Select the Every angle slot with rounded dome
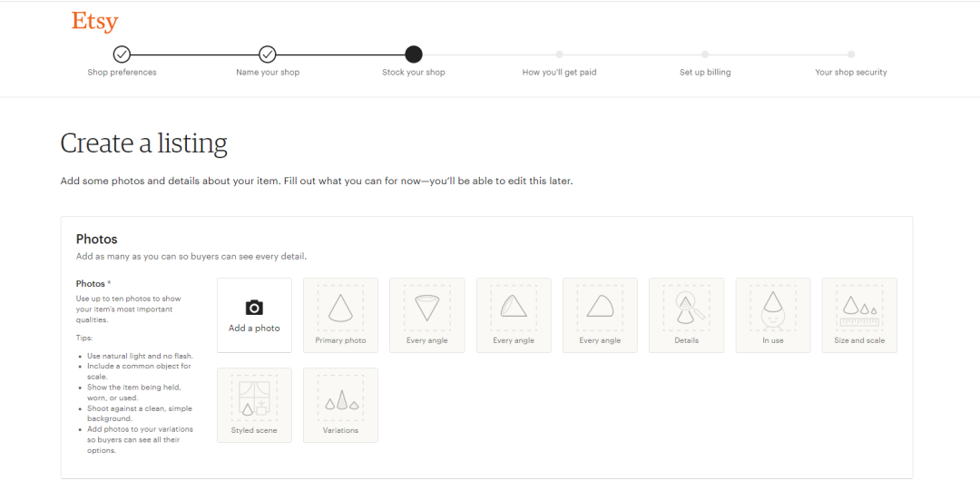Viewport: 980px width, 481px height. pos(600,315)
